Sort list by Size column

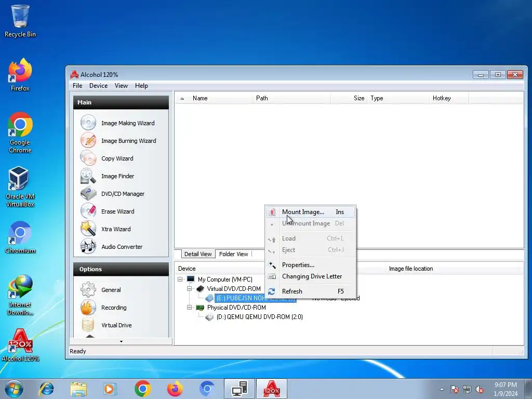coord(349,98)
